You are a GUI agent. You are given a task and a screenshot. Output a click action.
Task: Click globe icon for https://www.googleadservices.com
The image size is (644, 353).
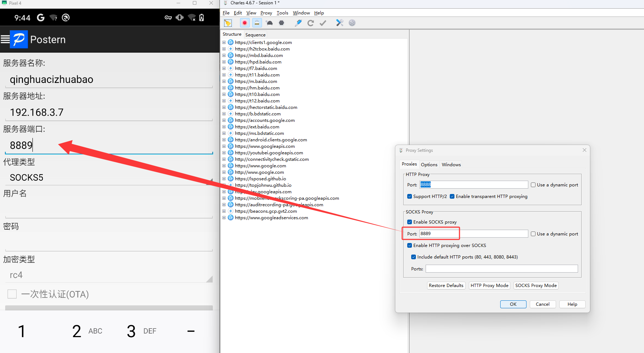[x=231, y=218]
